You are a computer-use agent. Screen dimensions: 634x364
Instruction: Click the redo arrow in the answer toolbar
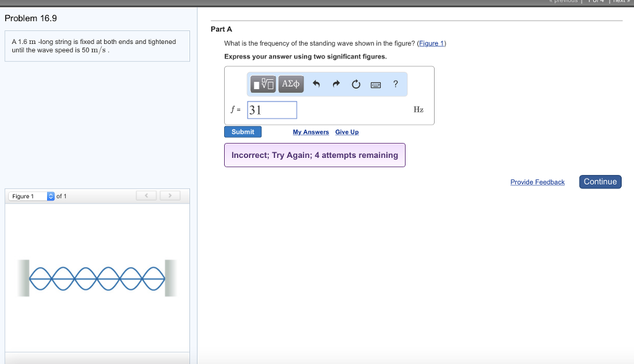(336, 84)
